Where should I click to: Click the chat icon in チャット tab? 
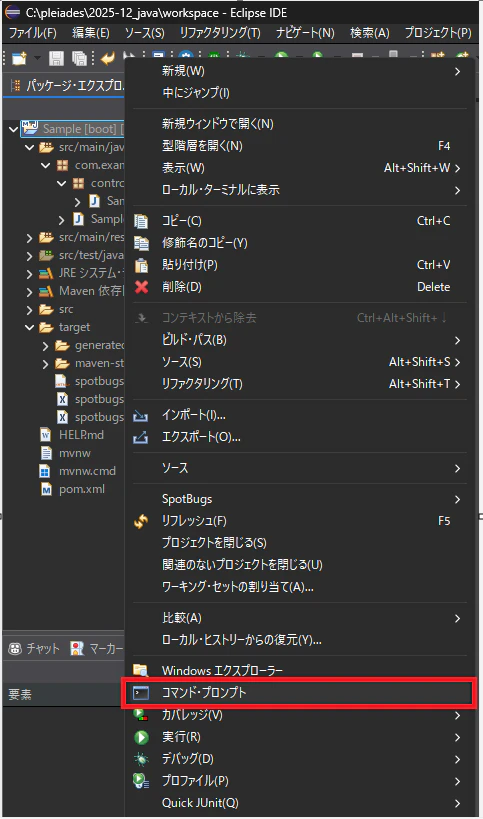15,649
